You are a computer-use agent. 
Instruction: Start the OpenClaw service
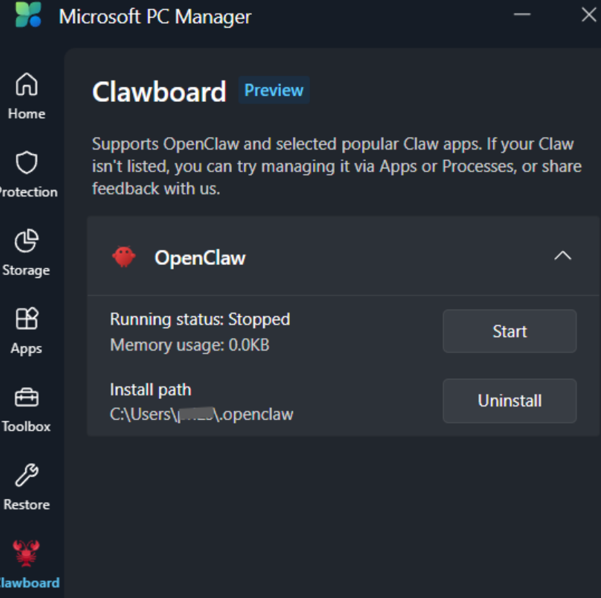tap(509, 331)
